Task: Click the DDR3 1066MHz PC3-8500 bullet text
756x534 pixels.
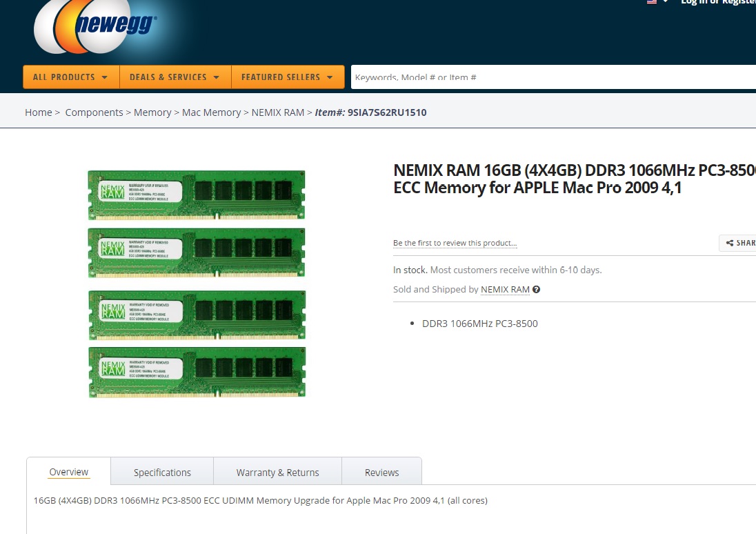Action: (x=479, y=324)
